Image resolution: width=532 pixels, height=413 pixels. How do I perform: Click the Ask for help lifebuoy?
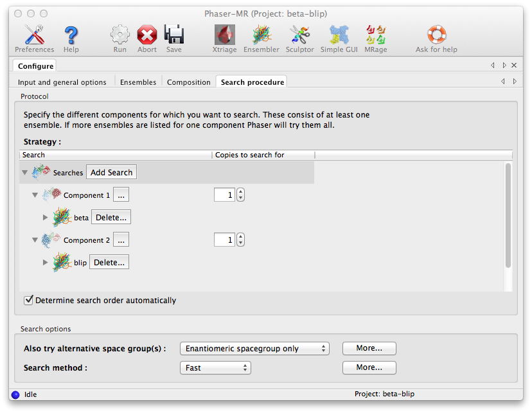pyautogui.click(x=436, y=37)
